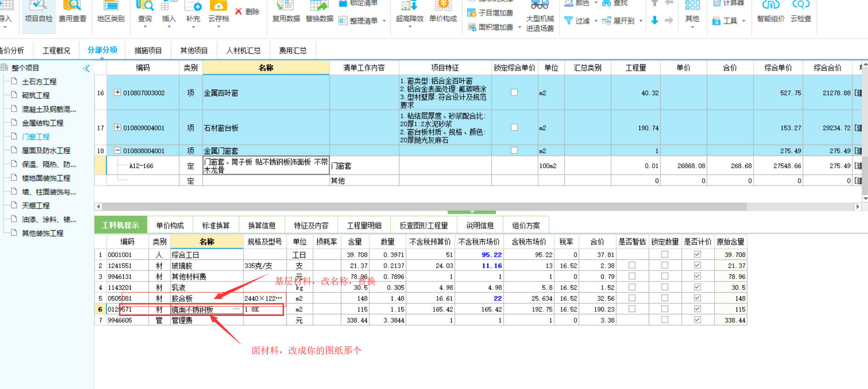
Task: Open the 组价方案 tab
Action: (x=526, y=226)
